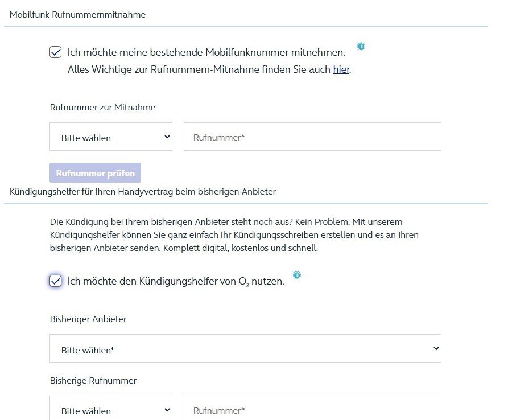508x420 pixels.
Task: Click the info icon next to Kündigungshelfer option
Action: point(296,275)
